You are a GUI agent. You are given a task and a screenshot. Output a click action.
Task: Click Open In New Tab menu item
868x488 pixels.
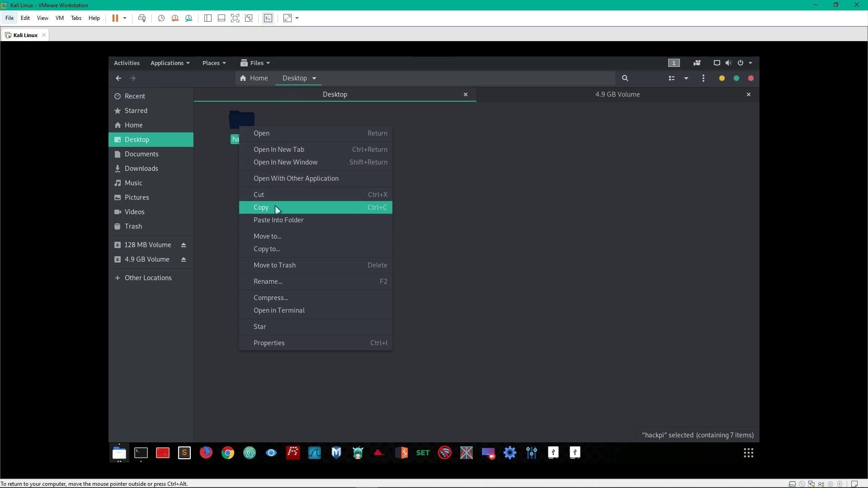click(x=278, y=149)
